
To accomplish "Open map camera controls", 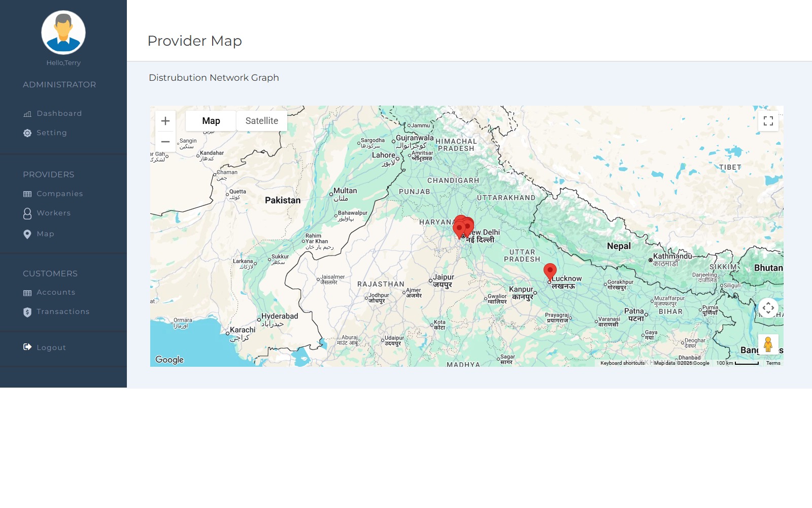I will click(x=768, y=308).
